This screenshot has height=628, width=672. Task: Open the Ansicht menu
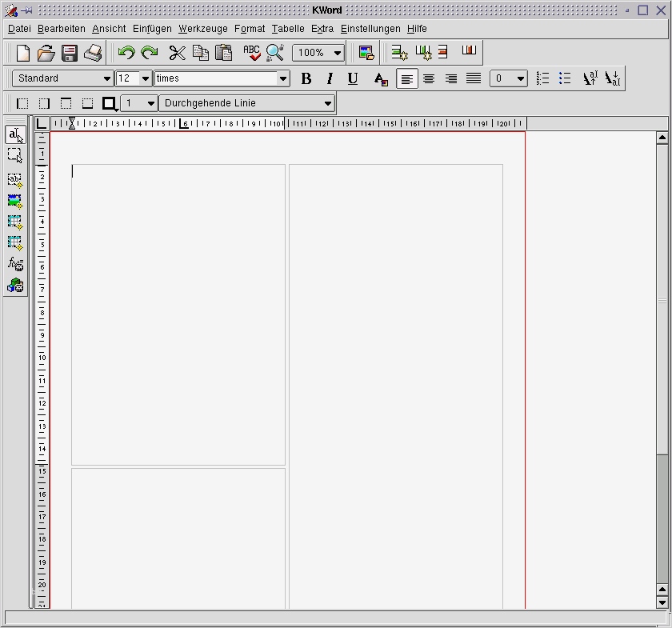109,29
